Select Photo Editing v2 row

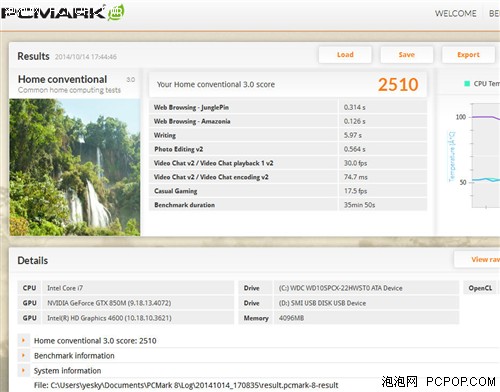pos(288,149)
